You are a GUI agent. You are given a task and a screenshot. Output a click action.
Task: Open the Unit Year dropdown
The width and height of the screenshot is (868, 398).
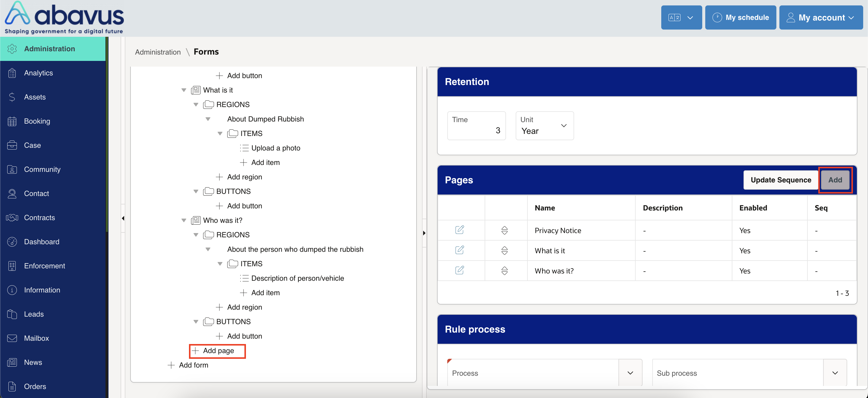545,126
